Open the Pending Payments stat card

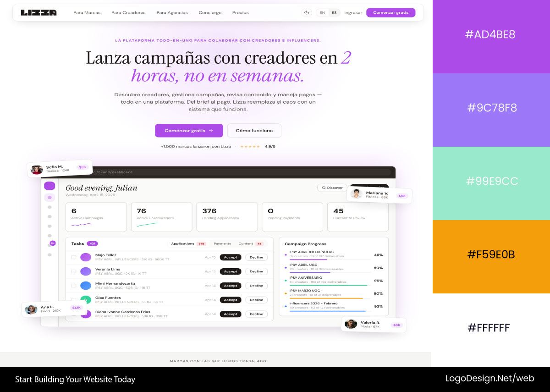click(292, 217)
